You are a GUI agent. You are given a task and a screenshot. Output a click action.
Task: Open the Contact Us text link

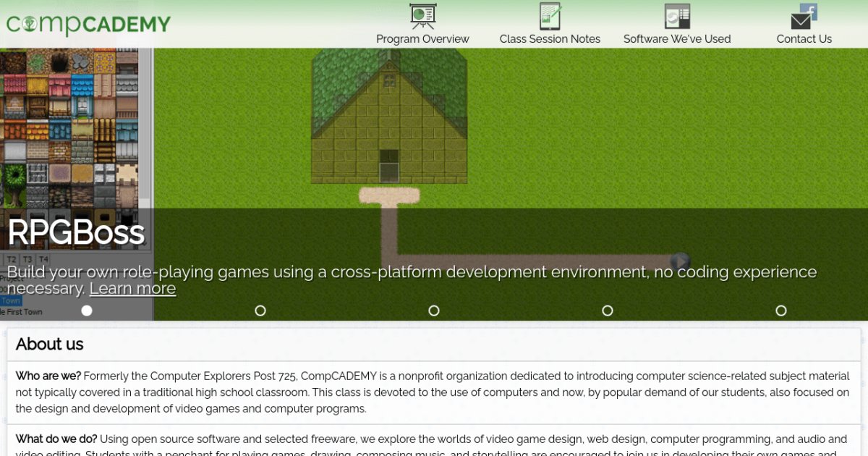tap(804, 39)
